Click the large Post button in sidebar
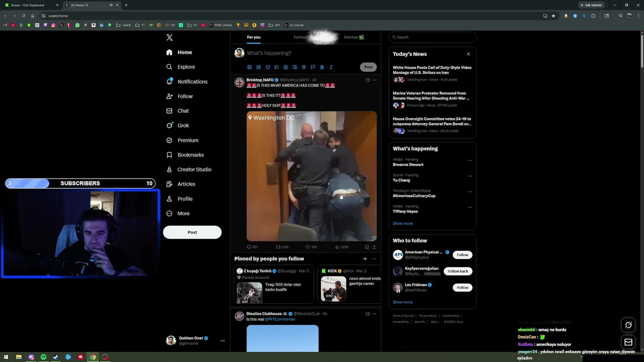644x362 pixels. 192,232
